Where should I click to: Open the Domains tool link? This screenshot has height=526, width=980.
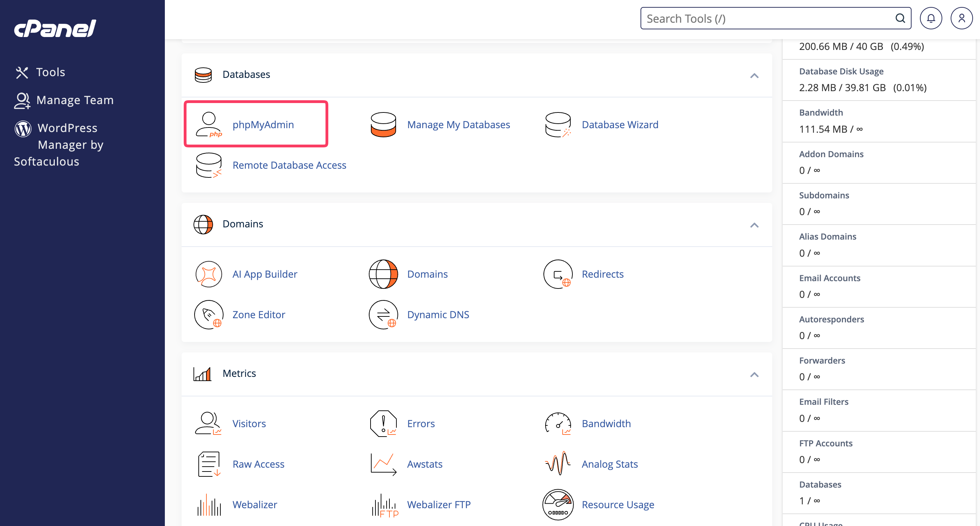coord(427,274)
